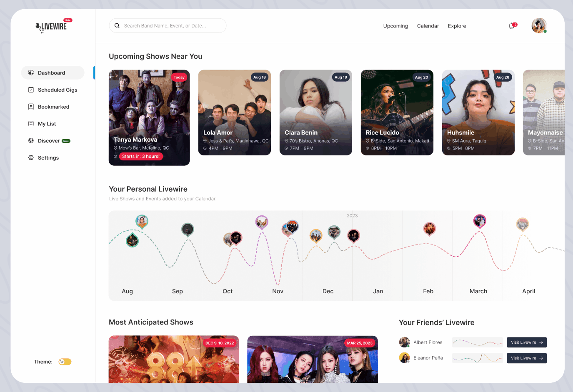Go to the Upcoming tab
The image size is (573, 392).
(x=395, y=26)
